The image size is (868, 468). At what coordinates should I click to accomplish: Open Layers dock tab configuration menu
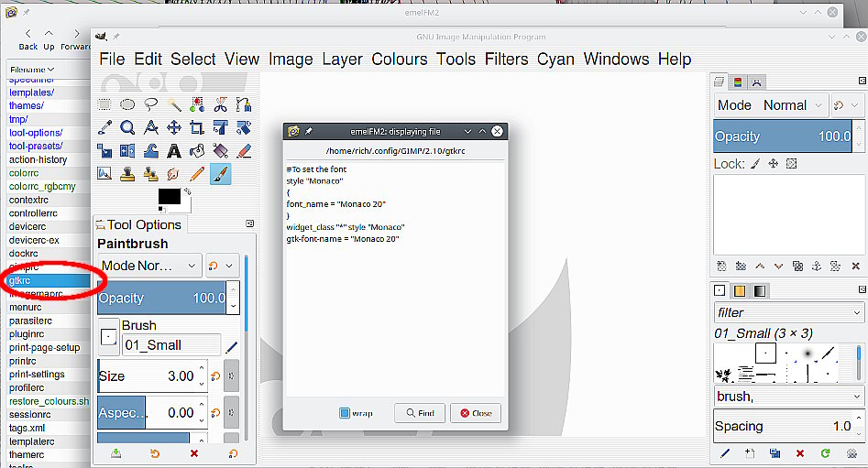pos(862,81)
